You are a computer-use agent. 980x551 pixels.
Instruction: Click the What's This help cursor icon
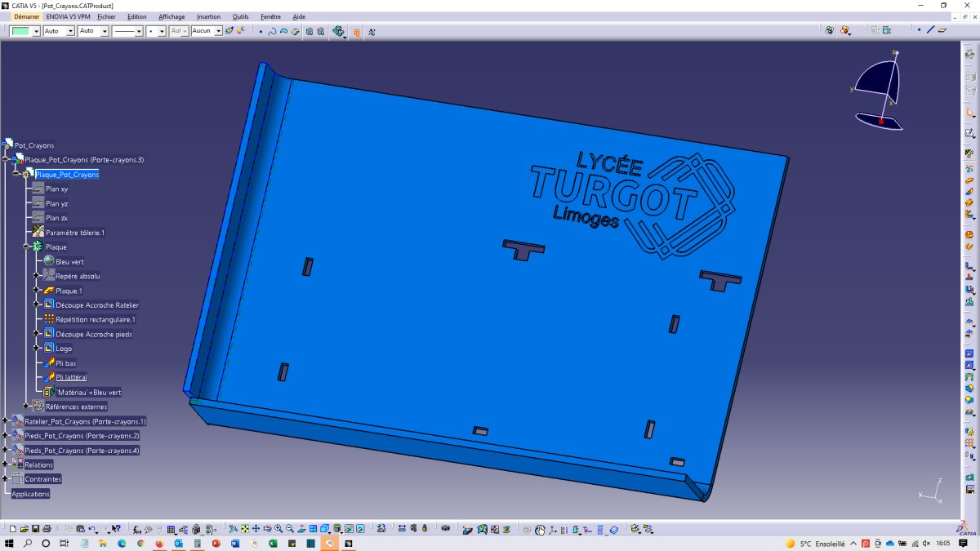click(116, 529)
